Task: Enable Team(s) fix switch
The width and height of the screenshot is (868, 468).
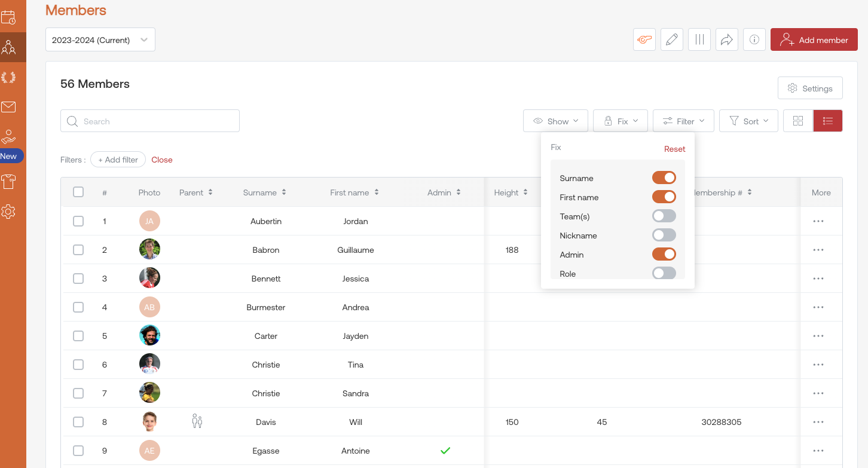Action: [664, 216]
